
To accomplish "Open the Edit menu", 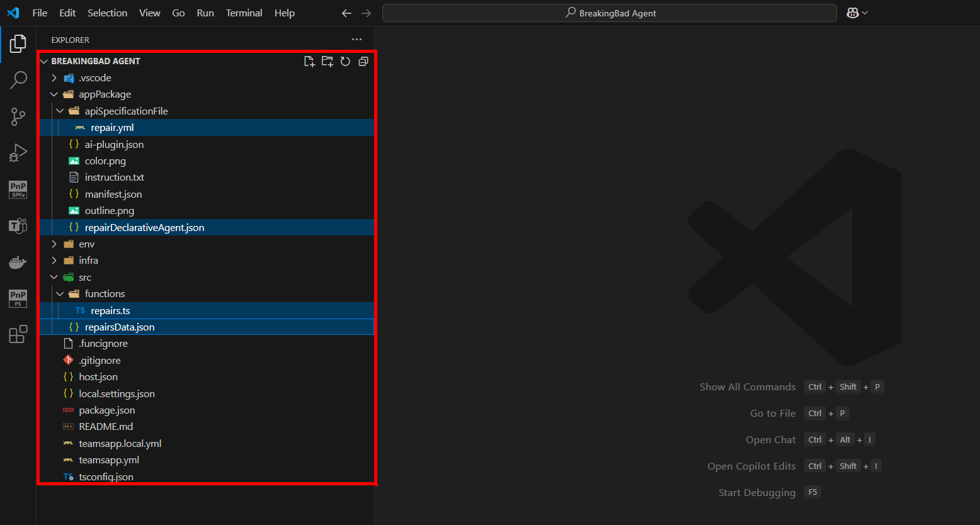I will click(67, 13).
